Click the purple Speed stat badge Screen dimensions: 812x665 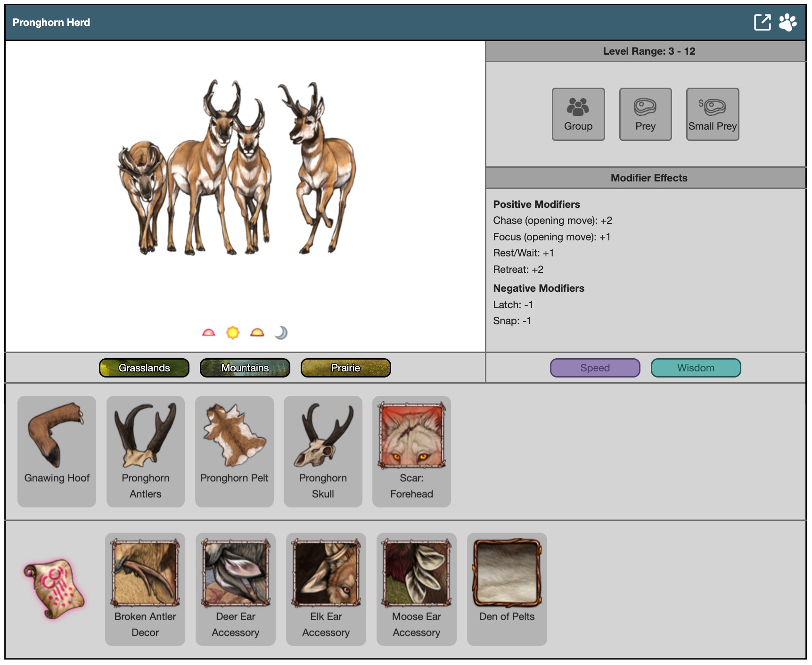pyautogui.click(x=595, y=368)
